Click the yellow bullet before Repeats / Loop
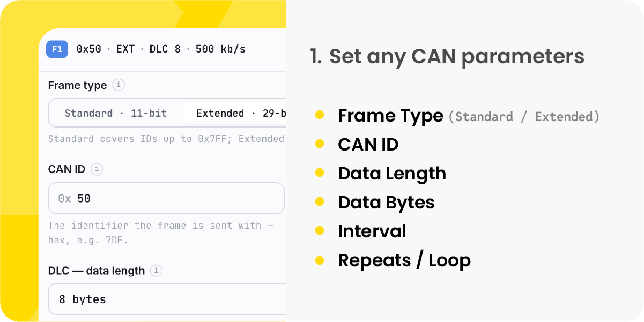644x322 pixels. coord(320,260)
